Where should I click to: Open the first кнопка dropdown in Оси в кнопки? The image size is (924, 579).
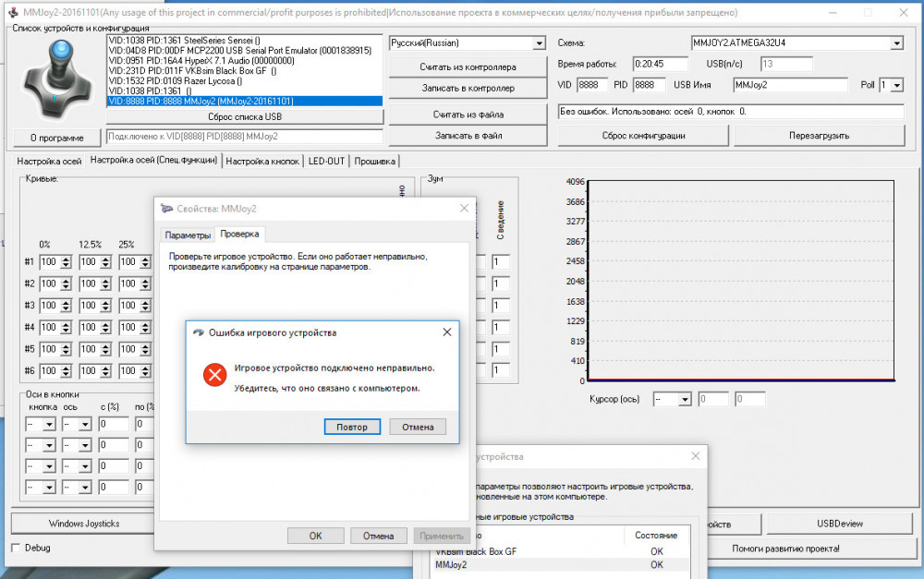point(49,424)
